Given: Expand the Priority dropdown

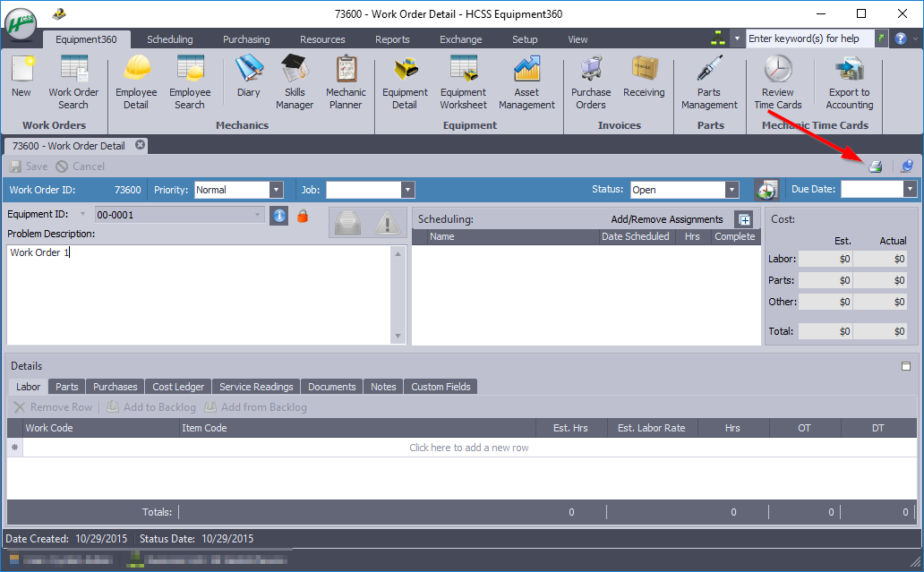Looking at the screenshot, I should point(277,190).
